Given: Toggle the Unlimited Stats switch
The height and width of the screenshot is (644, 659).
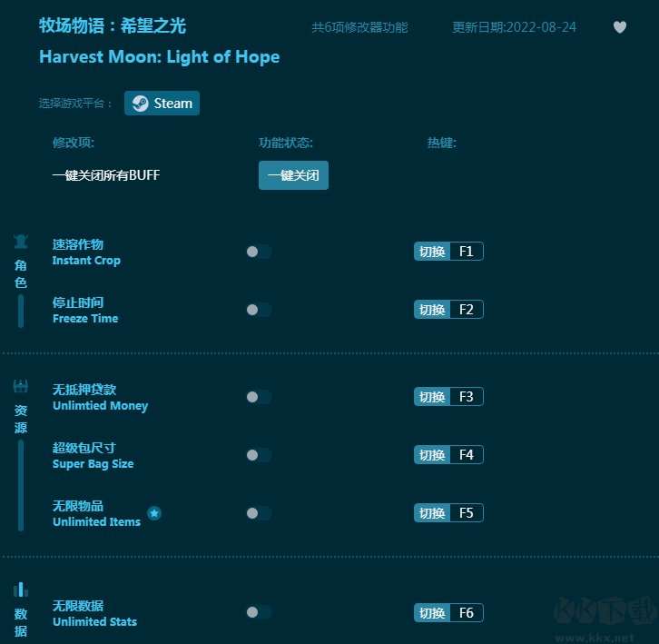Looking at the screenshot, I should pos(259,612).
